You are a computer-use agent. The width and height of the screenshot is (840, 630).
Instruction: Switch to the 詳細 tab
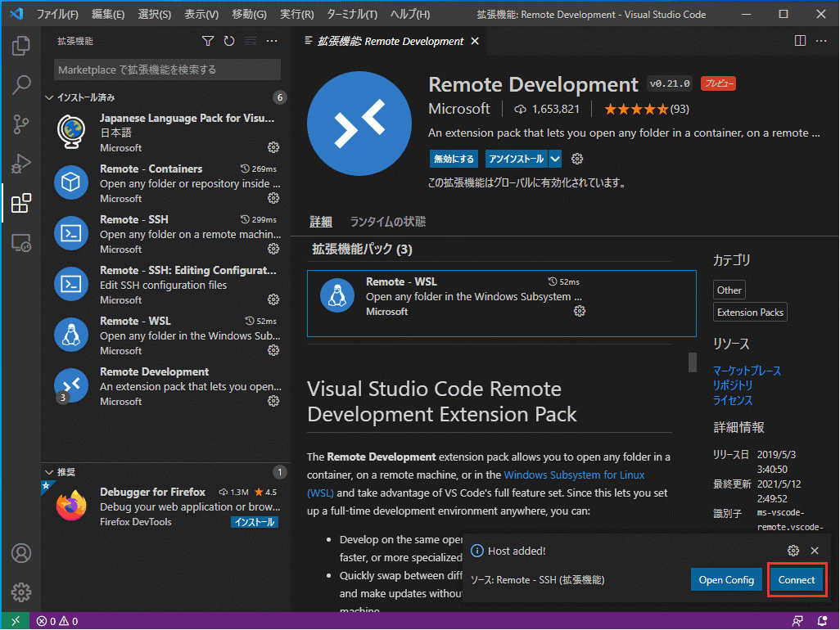(x=320, y=222)
